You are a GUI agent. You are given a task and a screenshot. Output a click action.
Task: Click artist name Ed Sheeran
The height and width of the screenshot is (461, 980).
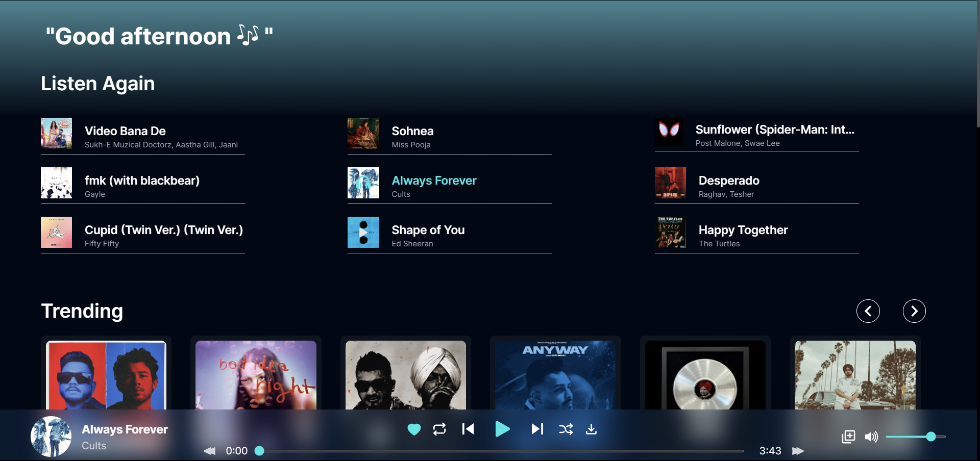(412, 244)
